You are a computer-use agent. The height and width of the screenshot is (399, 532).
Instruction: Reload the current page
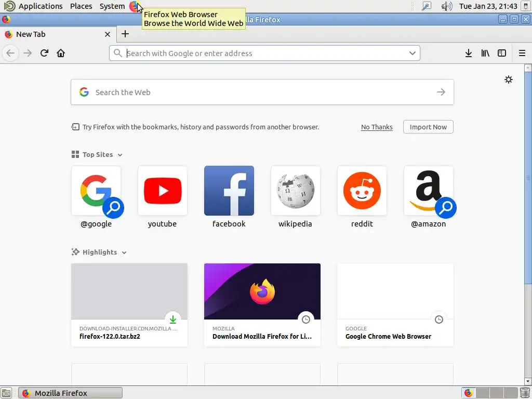tap(44, 54)
